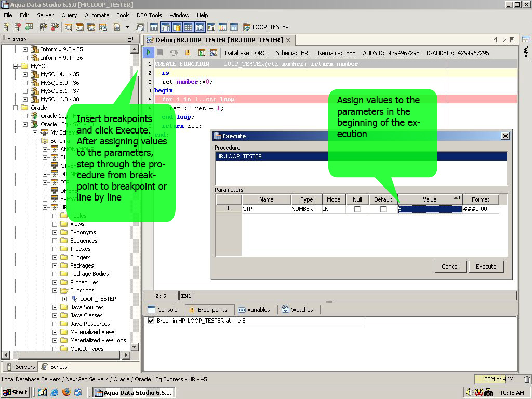Click the last debug toolbar icon with bug
Screen dimensions: 532x399
[214, 52]
